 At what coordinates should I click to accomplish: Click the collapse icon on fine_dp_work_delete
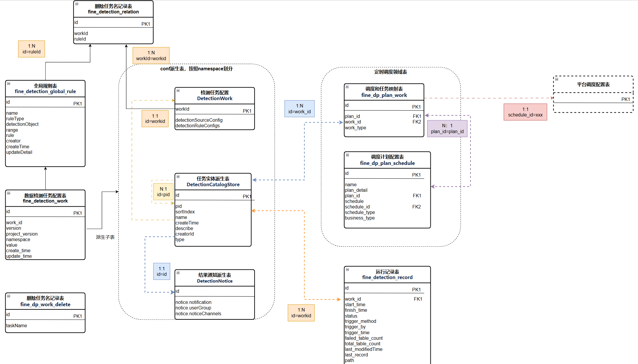click(x=9, y=296)
